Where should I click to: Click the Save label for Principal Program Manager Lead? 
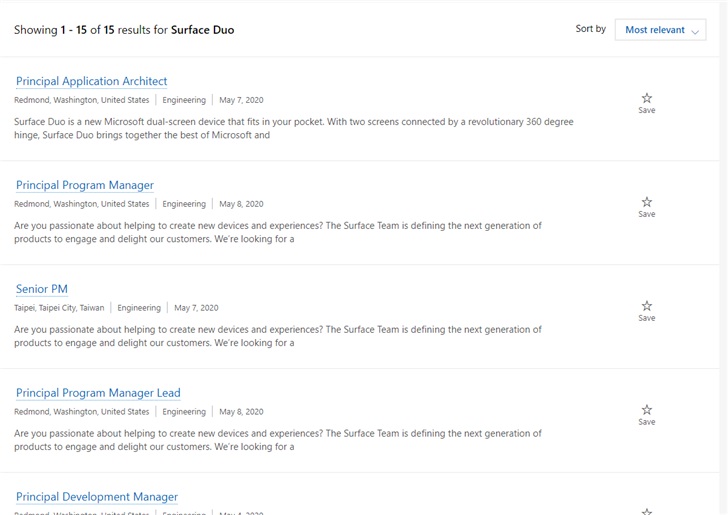click(647, 422)
